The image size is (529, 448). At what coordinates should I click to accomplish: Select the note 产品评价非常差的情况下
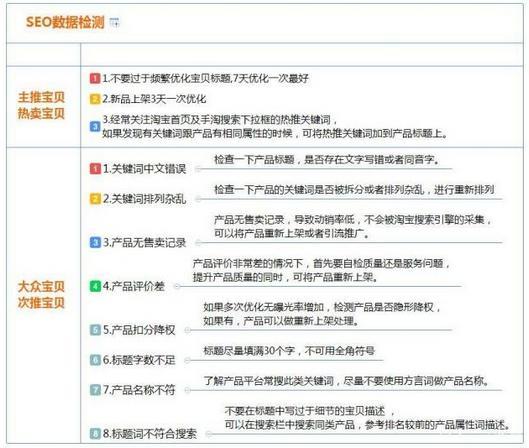click(321, 270)
